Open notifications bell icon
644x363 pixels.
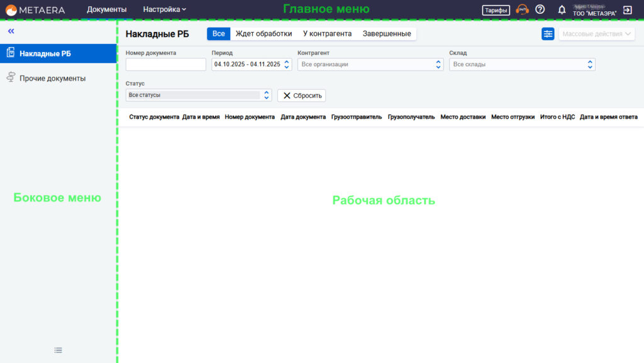[x=562, y=9]
